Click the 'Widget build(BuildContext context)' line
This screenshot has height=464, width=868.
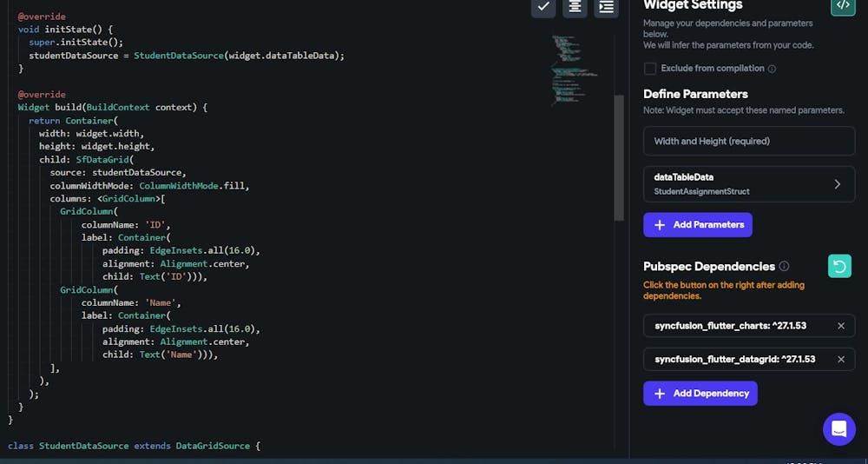(113, 107)
